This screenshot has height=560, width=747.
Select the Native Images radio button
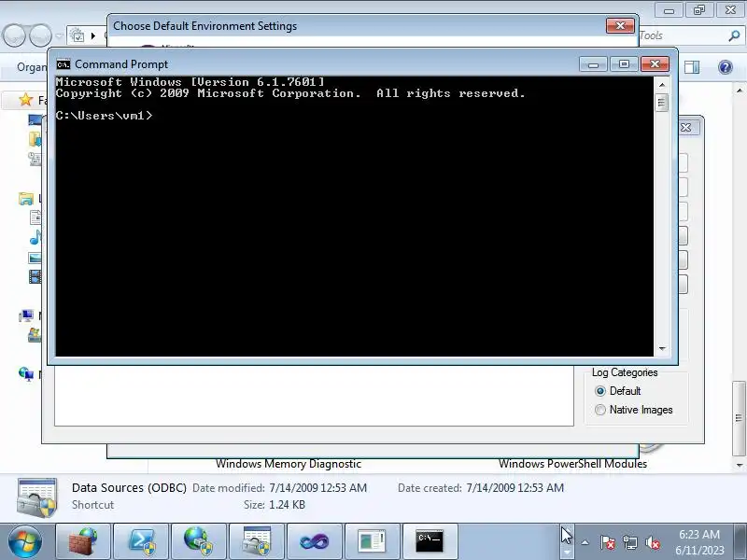click(600, 410)
